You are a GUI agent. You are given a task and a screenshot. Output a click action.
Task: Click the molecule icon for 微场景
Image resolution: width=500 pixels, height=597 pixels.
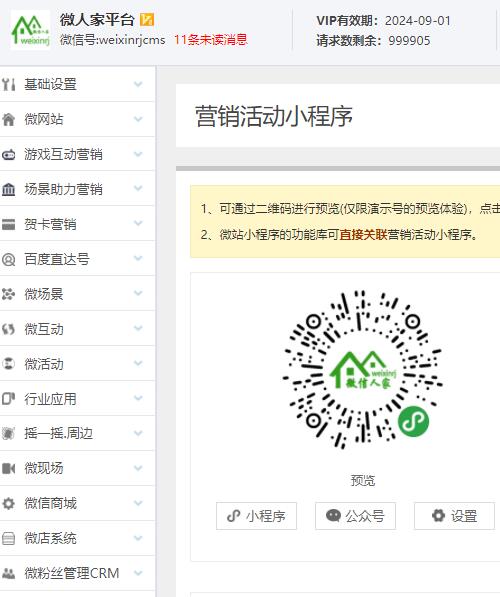pyautogui.click(x=8, y=294)
